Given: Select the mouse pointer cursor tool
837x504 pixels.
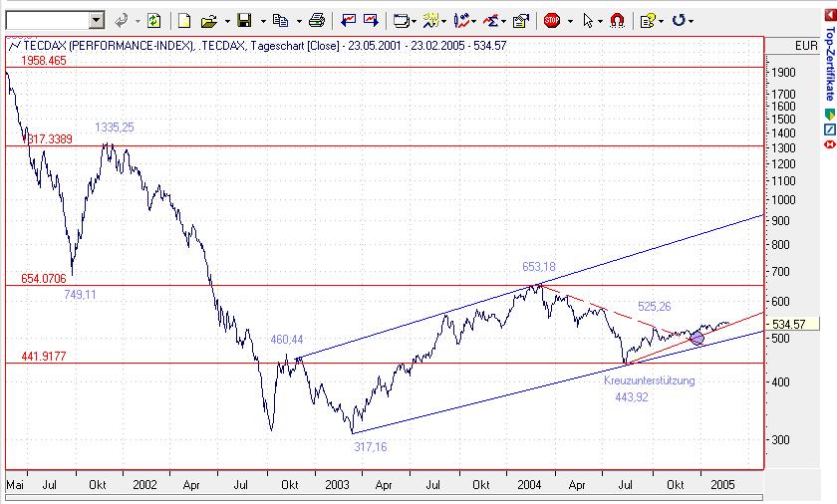Looking at the screenshot, I should [588, 21].
